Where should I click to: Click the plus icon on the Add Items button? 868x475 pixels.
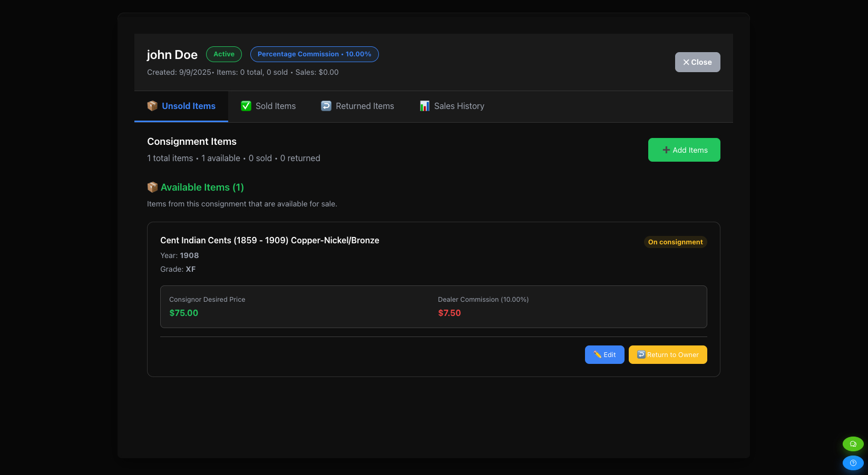pos(666,150)
